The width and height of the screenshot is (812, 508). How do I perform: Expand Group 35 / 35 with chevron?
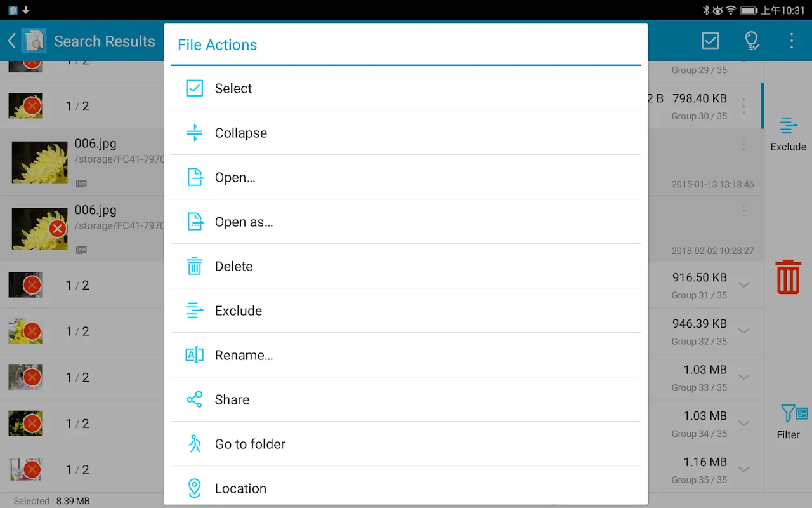tap(744, 470)
